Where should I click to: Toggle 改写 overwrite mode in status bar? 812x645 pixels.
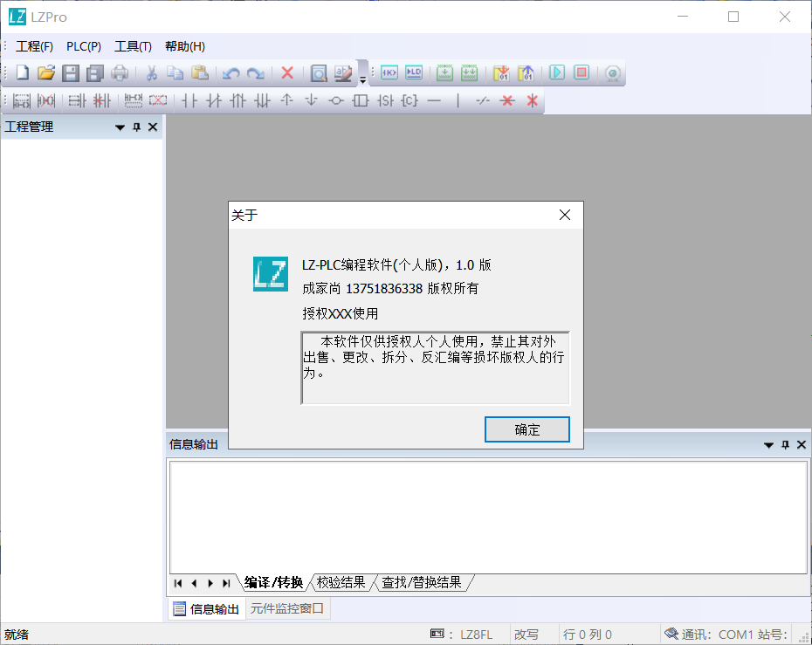525,634
